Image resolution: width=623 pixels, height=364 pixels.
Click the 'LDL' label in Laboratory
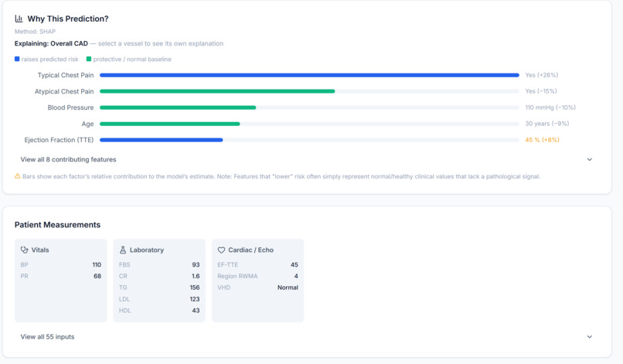[x=124, y=299]
